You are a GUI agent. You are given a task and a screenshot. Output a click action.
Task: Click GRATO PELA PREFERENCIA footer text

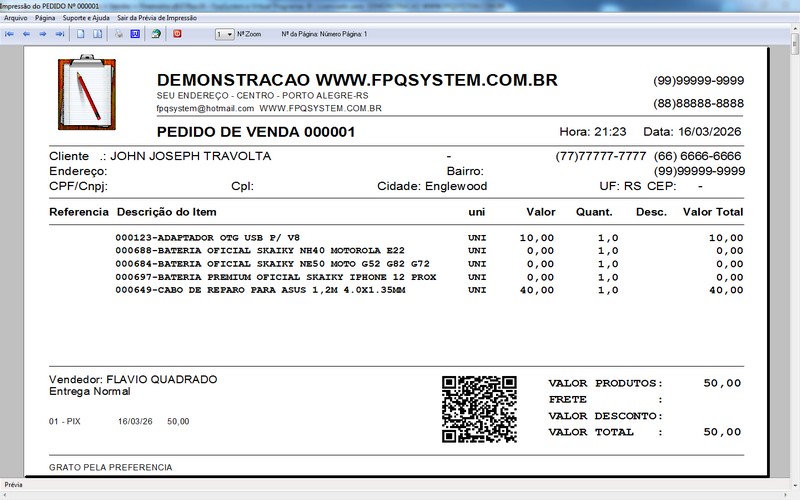point(111,467)
